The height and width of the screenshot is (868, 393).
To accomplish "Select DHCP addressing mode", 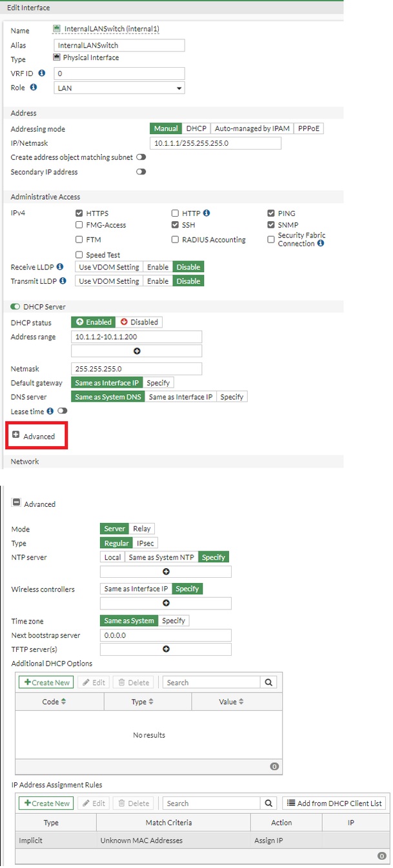I will point(196,128).
